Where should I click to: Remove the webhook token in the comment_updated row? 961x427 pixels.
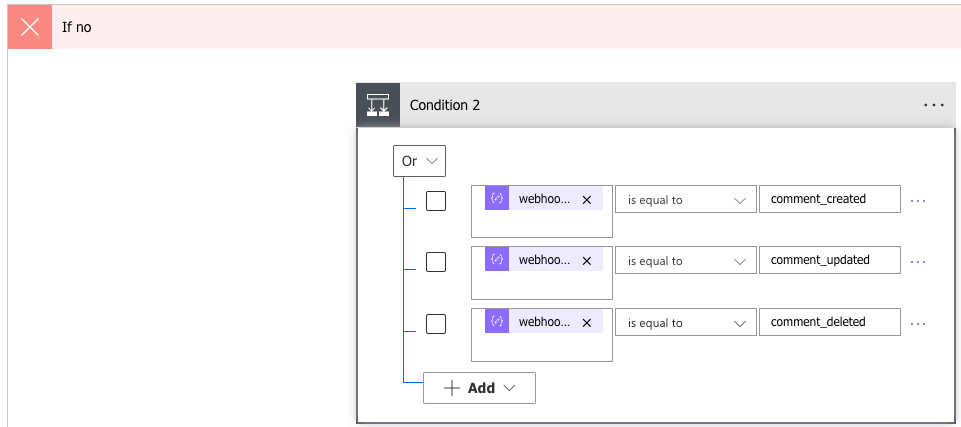(587, 260)
